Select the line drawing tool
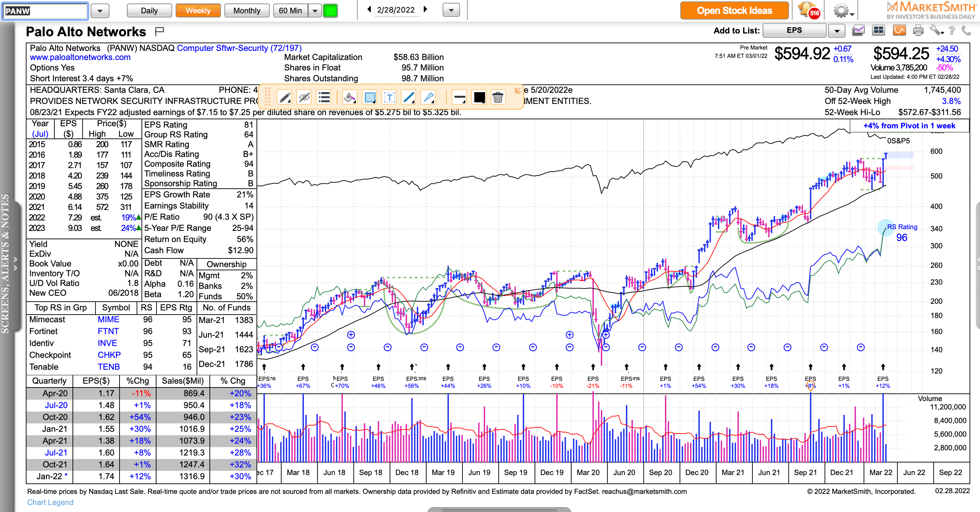The image size is (980, 512). [409, 97]
